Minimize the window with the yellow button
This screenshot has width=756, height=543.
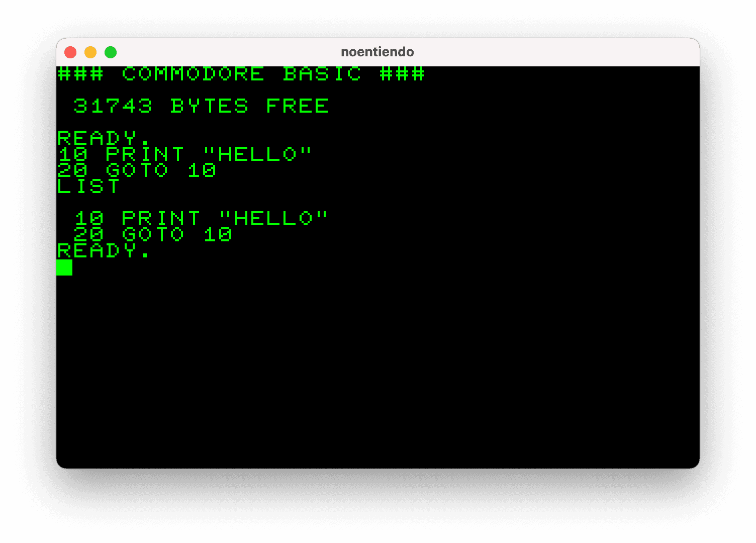pos(90,52)
